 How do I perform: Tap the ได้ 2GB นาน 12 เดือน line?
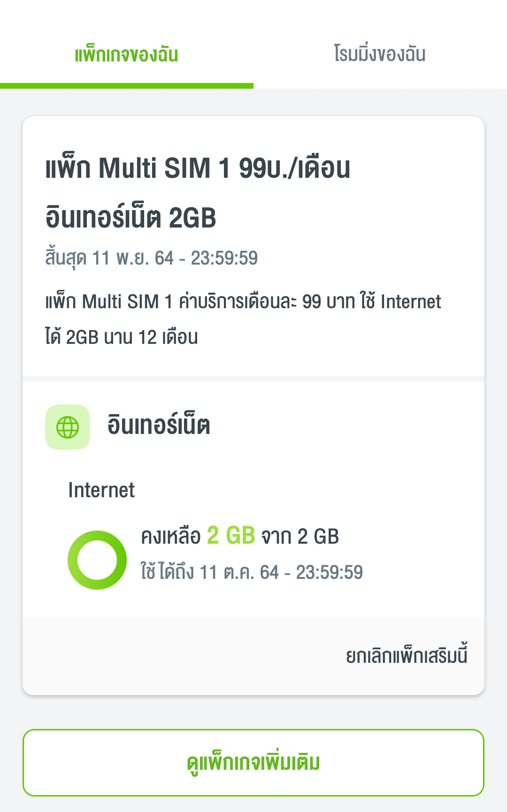[x=122, y=337]
